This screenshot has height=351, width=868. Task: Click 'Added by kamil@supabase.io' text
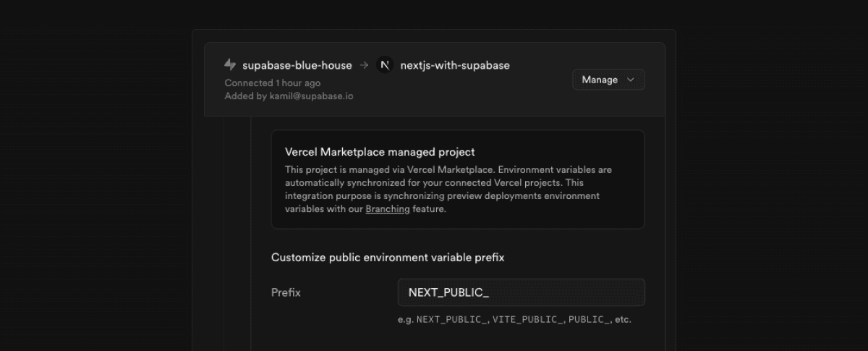[x=289, y=96]
